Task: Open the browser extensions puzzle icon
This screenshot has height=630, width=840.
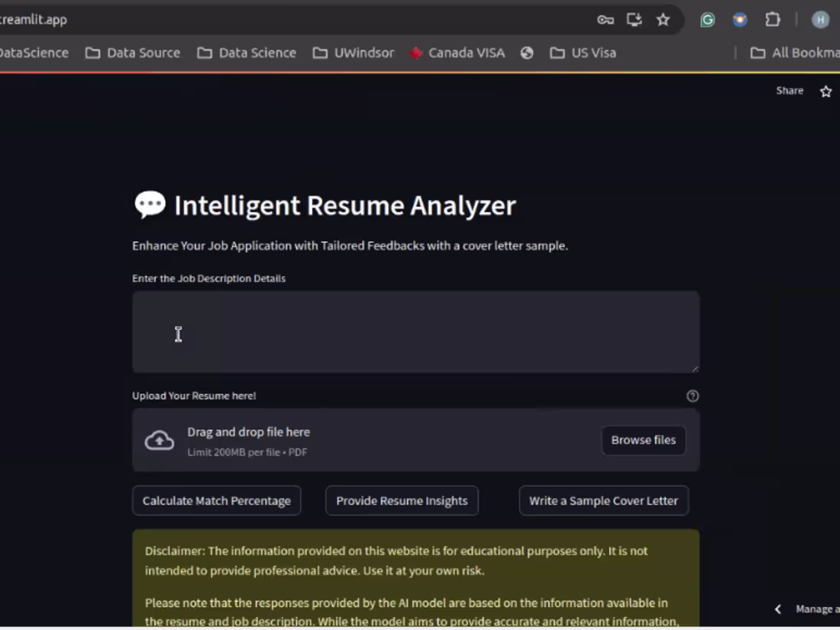Action: click(x=773, y=20)
